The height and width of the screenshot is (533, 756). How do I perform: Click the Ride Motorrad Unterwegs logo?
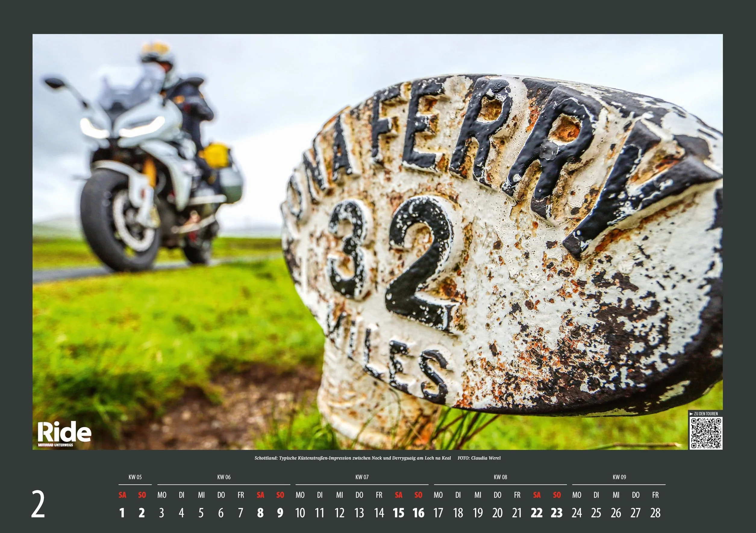(x=64, y=434)
